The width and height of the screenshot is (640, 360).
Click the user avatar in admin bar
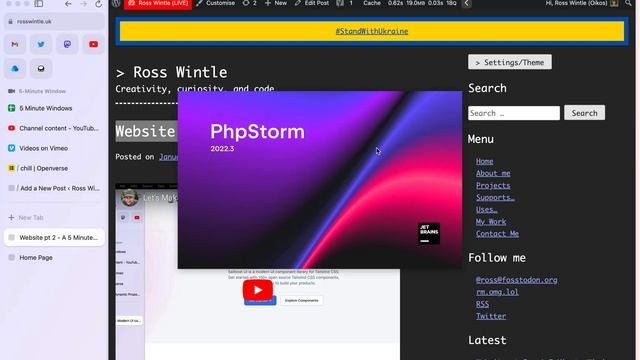click(614, 3)
